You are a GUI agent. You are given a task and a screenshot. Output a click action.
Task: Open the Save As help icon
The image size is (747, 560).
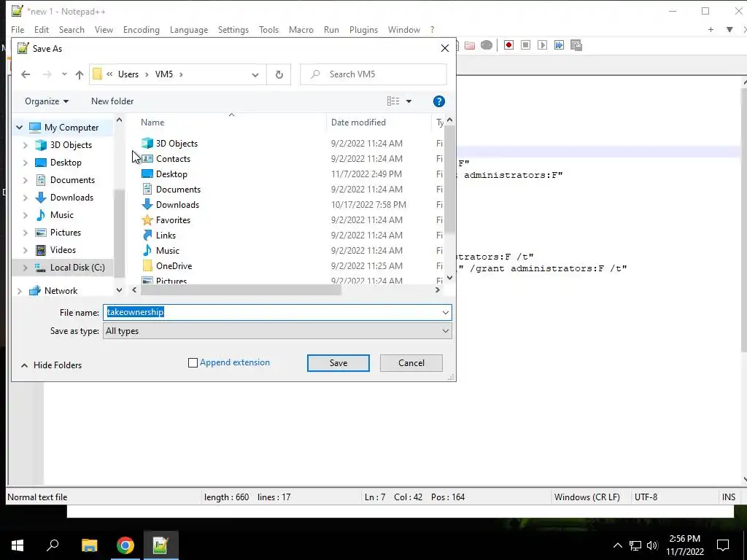point(438,101)
